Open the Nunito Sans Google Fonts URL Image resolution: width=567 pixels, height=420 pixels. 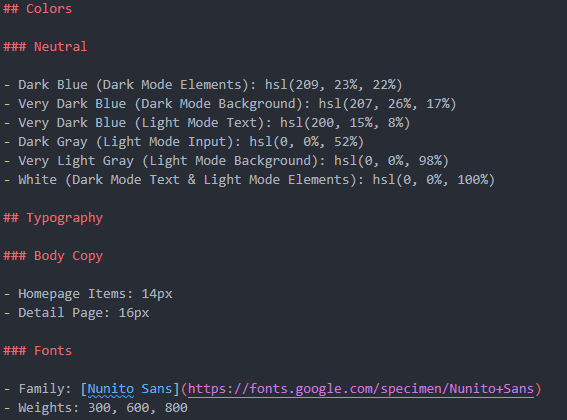point(361,389)
